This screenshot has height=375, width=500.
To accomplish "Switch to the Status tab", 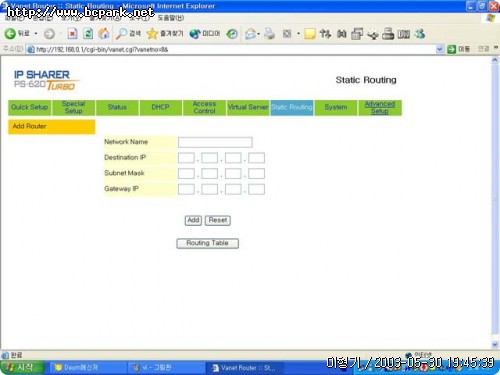I will [117, 107].
